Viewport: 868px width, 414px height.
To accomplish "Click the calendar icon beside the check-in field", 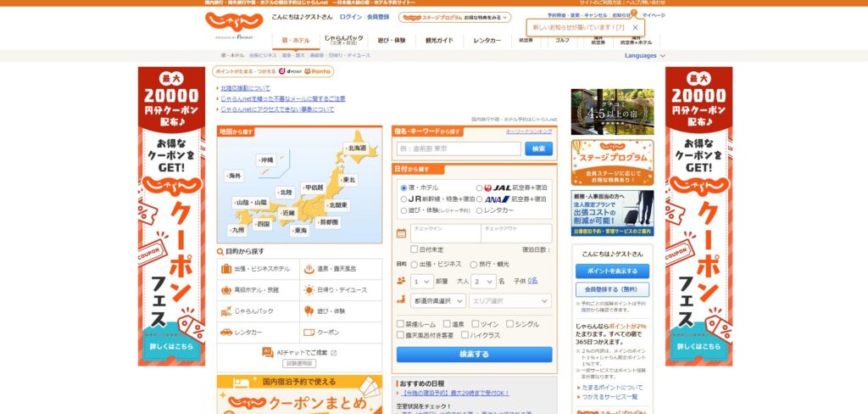I will tap(402, 233).
